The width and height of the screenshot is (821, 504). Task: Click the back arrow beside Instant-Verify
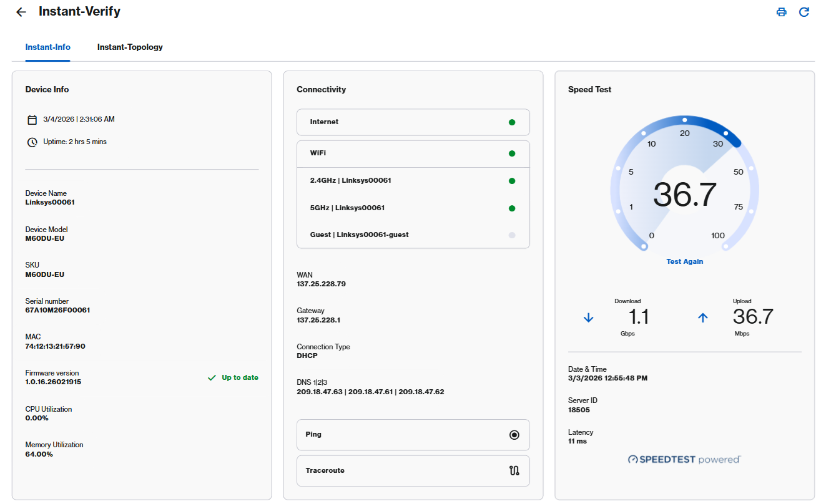[x=21, y=11]
